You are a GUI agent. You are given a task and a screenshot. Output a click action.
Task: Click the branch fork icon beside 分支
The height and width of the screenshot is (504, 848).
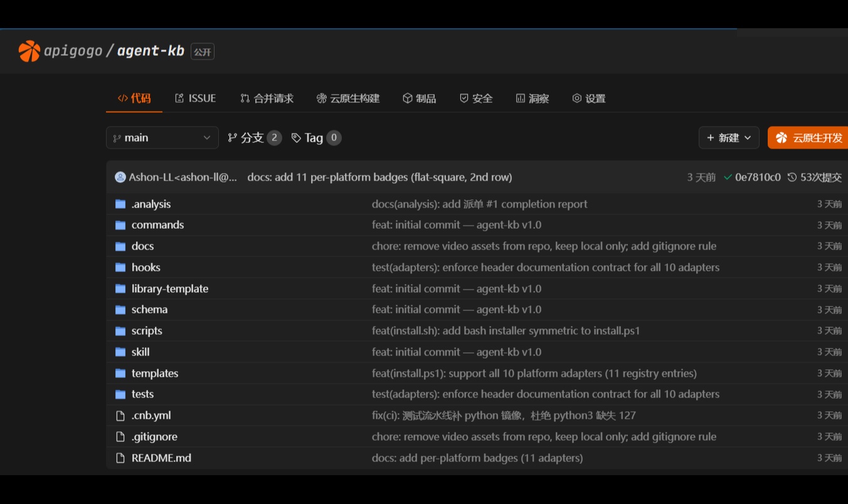(233, 138)
